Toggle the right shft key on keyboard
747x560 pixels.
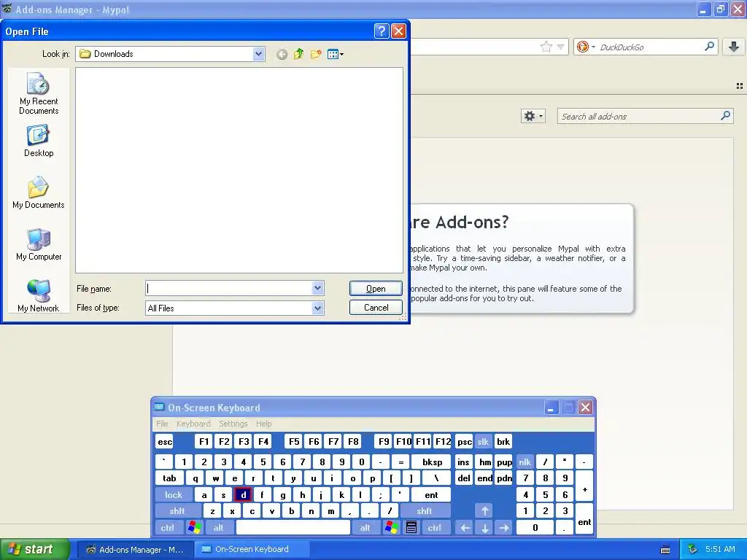pyautogui.click(x=424, y=511)
